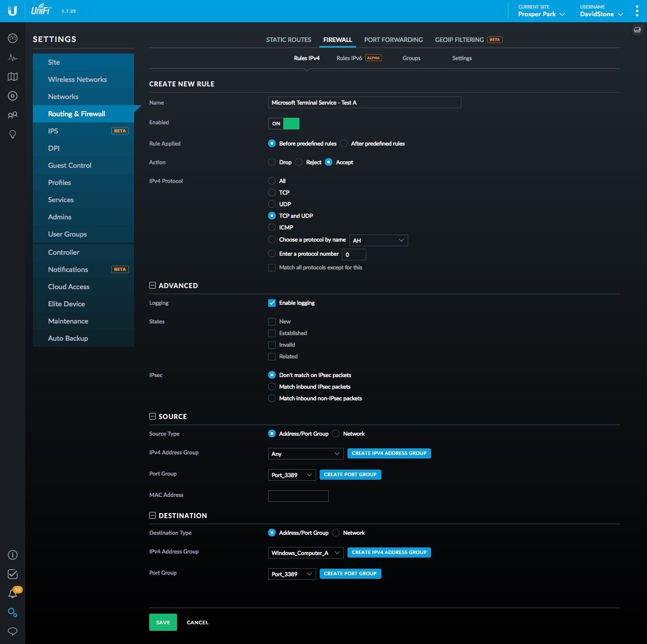Switch to the PORT FORWARDING tab
The image size is (647, 644).
(x=393, y=39)
